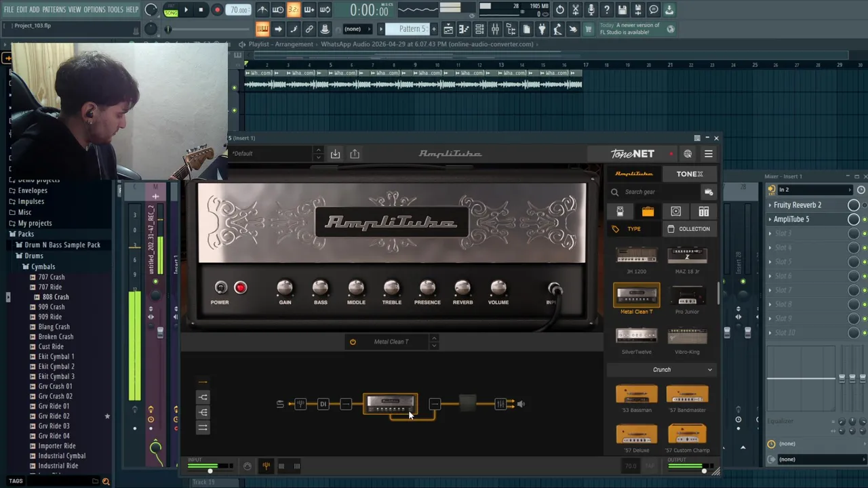
Task: Click the share preset upload icon in AmpliTube
Action: tap(355, 154)
